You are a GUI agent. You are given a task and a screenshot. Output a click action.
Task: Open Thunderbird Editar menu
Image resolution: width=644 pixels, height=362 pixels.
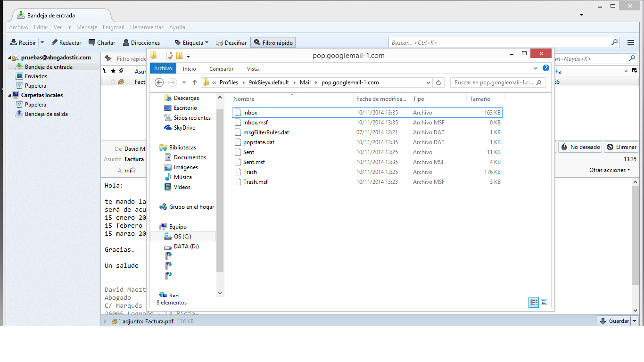(41, 27)
